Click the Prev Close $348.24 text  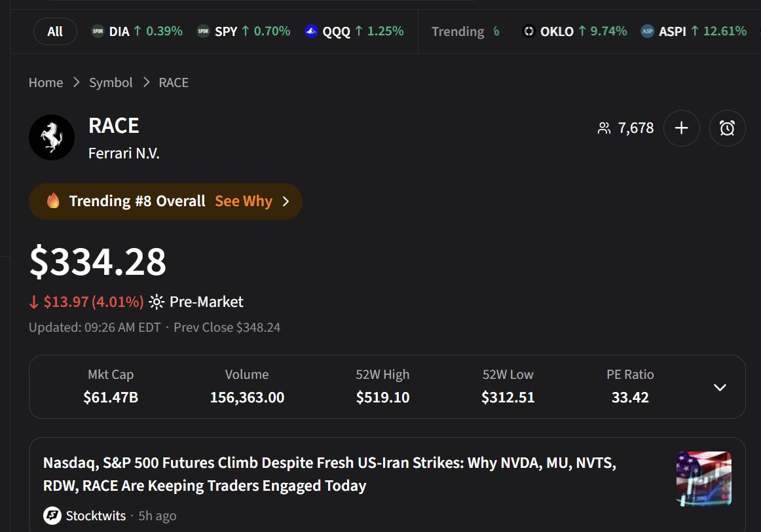[227, 327]
